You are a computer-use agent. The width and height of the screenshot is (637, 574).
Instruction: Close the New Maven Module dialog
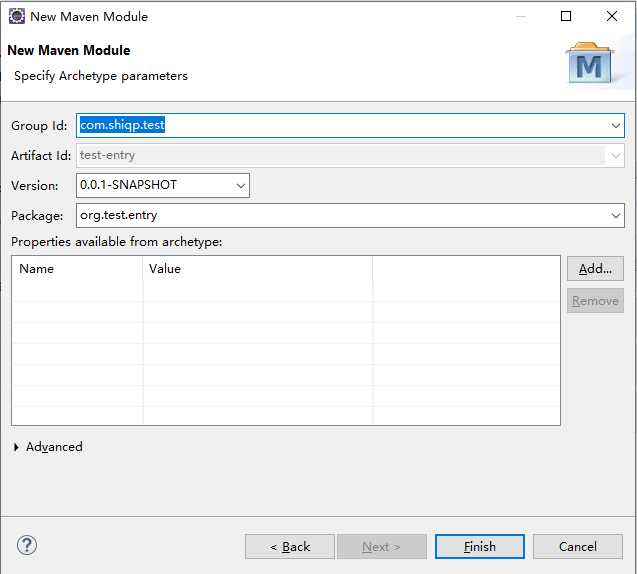[612, 16]
